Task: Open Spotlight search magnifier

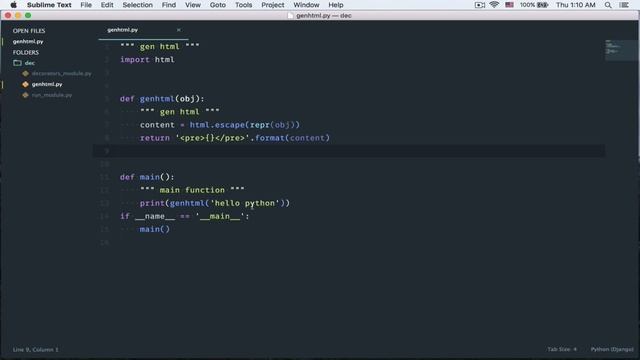Action: point(608,5)
